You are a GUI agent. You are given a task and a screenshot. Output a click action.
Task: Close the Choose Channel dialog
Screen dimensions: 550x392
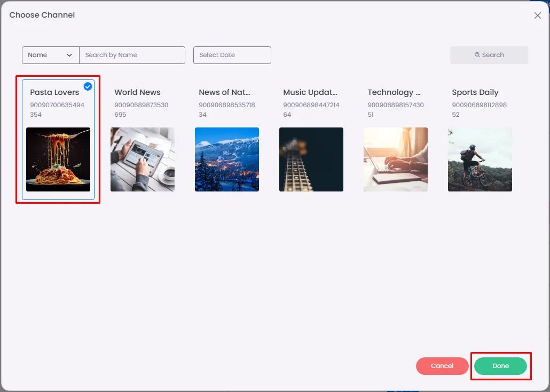click(537, 15)
